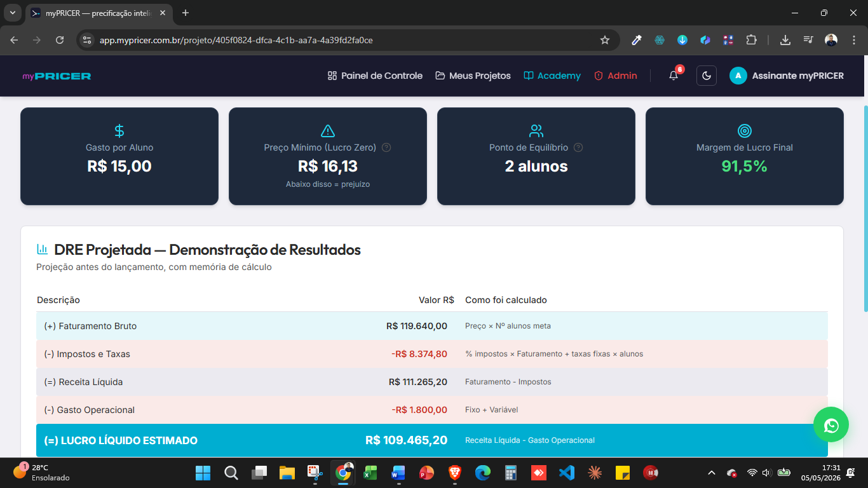Click the bar chart icon beside DRE Projetada

pos(43,249)
